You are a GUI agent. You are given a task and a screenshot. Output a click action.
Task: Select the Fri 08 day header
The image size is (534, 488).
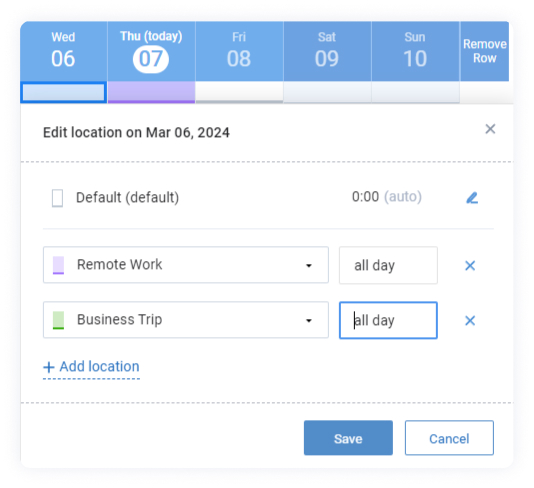[x=239, y=52]
